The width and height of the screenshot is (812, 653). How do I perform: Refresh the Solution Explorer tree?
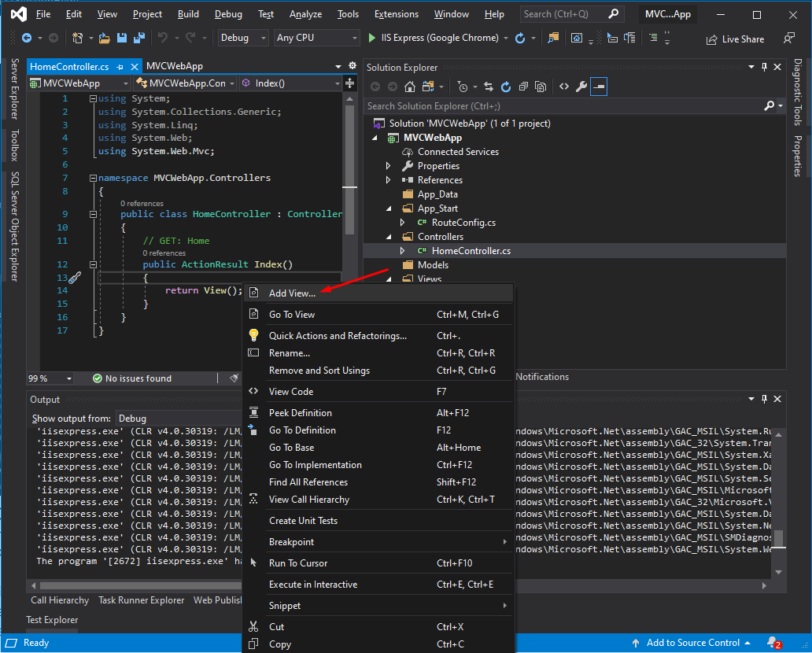point(506,87)
